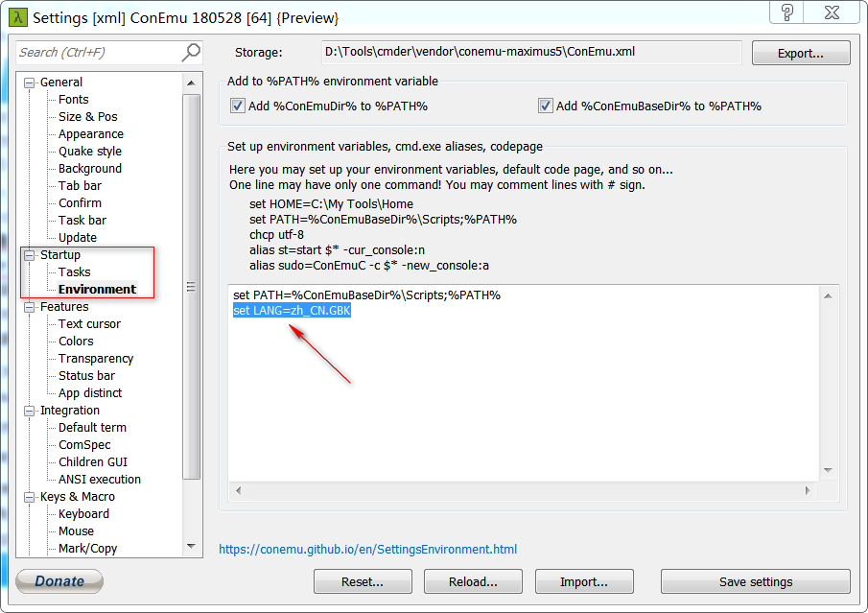The image size is (868, 613).
Task: Select Appearance in the settings tree
Action: (91, 134)
